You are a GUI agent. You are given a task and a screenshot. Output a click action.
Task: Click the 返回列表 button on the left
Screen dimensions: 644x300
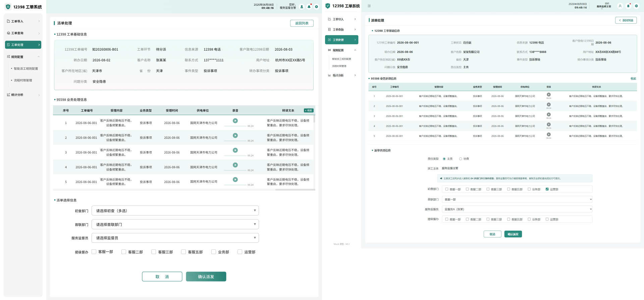(302, 23)
